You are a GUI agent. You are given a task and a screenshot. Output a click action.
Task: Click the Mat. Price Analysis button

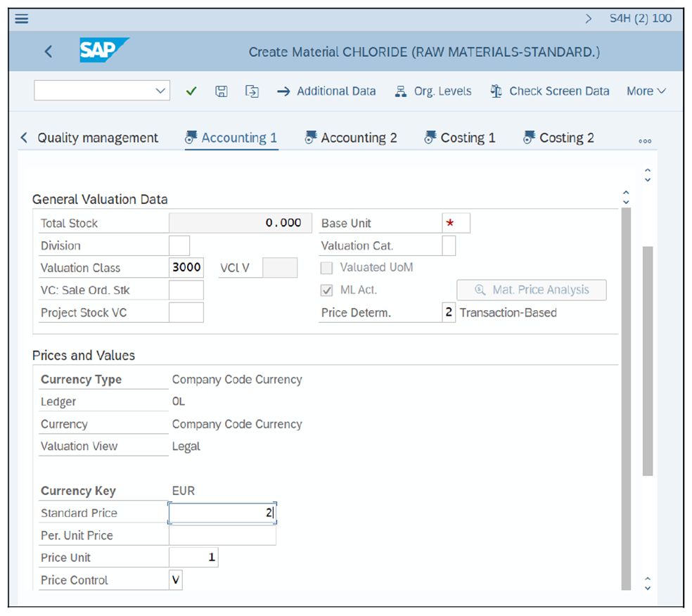pos(532,290)
